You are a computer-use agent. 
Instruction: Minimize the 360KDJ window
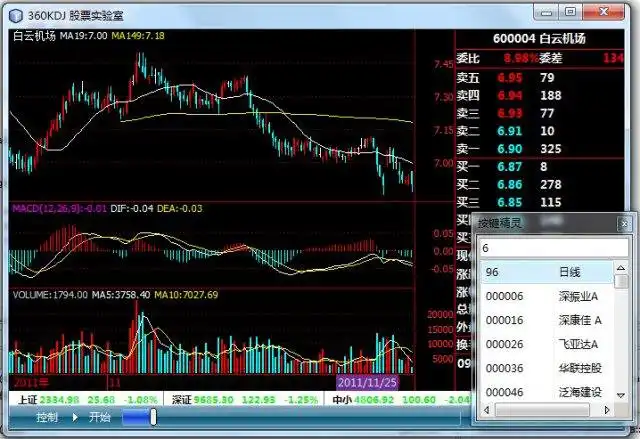tap(546, 12)
